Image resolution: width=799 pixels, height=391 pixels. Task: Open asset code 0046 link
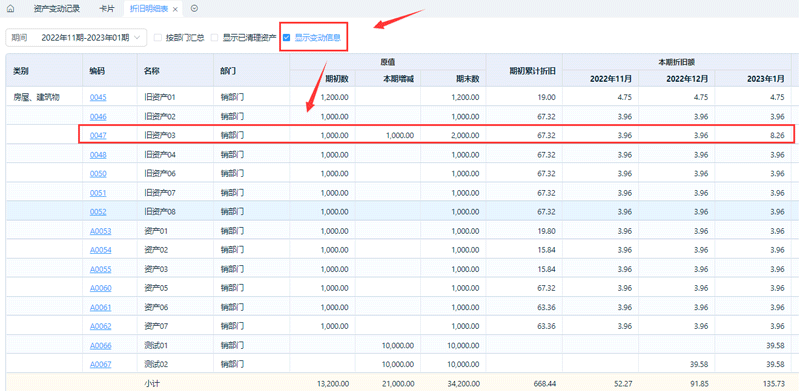[98, 117]
